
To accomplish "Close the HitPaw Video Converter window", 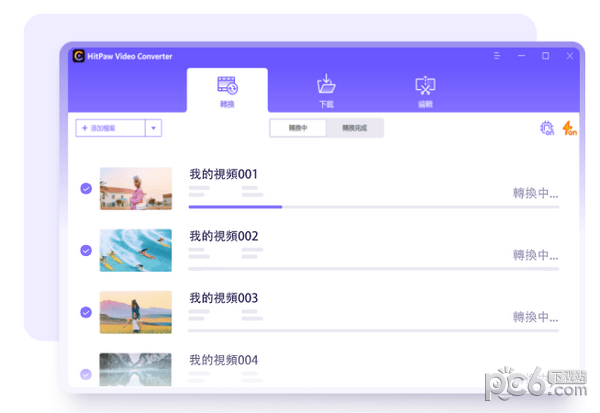I will click(570, 56).
